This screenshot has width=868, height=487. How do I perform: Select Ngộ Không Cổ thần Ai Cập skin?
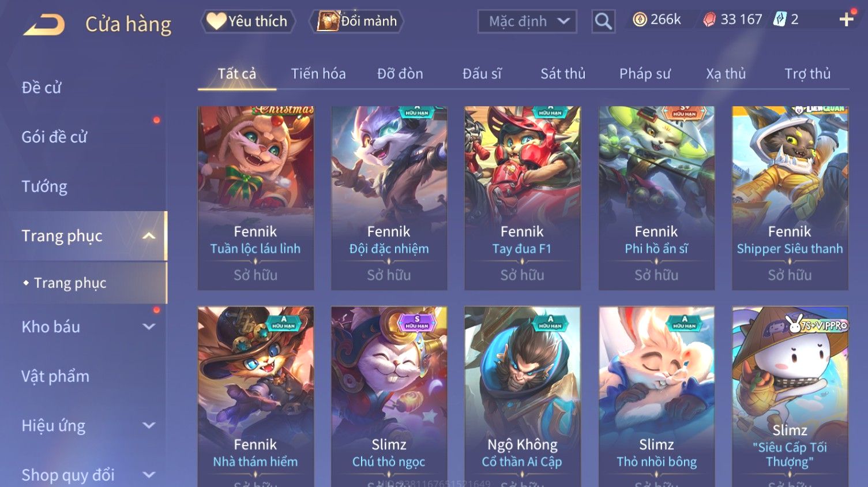[523, 396]
